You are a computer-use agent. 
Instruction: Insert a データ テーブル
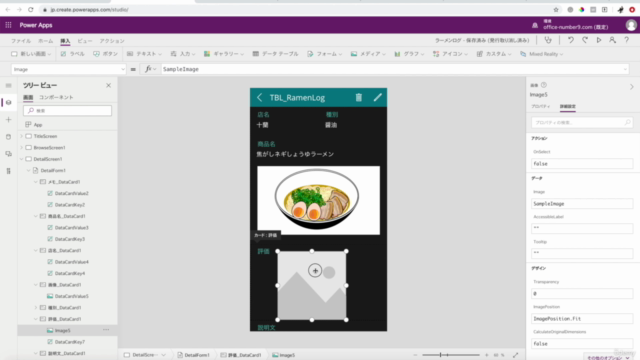pos(276,54)
